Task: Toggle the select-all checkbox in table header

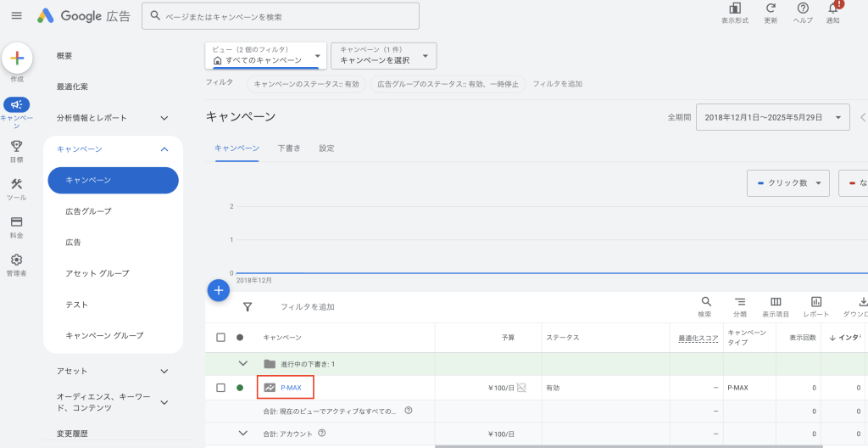Action: click(x=220, y=338)
